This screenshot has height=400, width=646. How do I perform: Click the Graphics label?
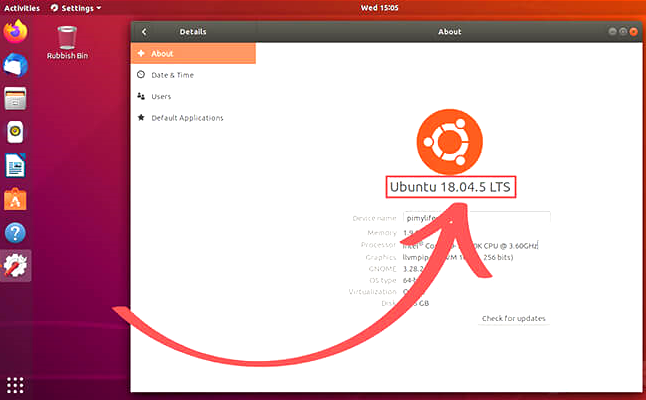tap(381, 257)
